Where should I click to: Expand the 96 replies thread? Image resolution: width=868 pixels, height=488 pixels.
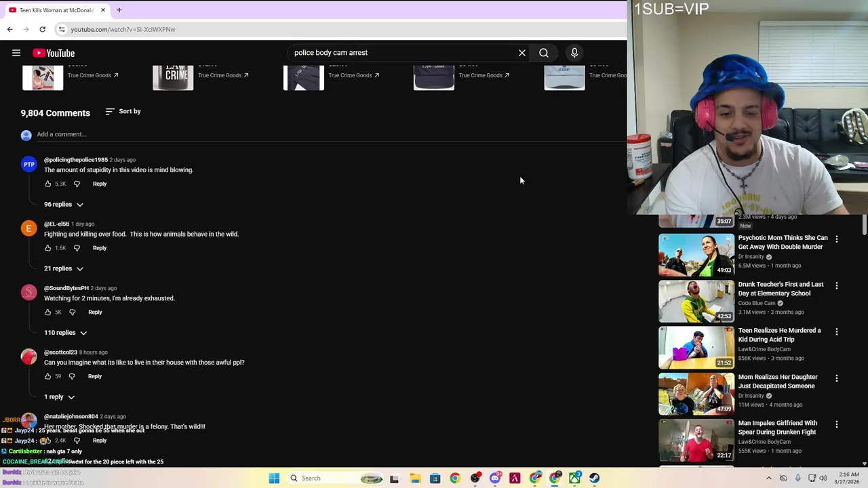pos(64,204)
